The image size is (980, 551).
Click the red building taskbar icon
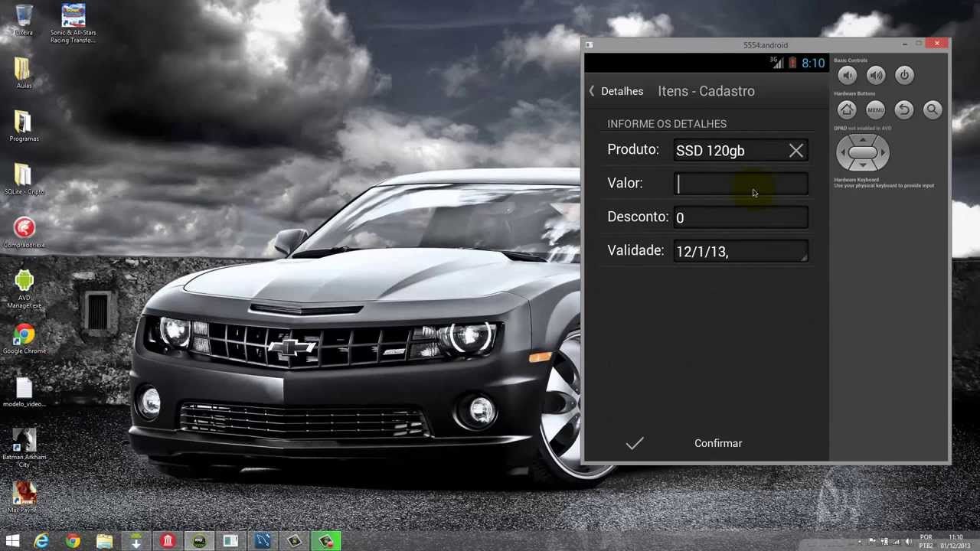(167, 542)
